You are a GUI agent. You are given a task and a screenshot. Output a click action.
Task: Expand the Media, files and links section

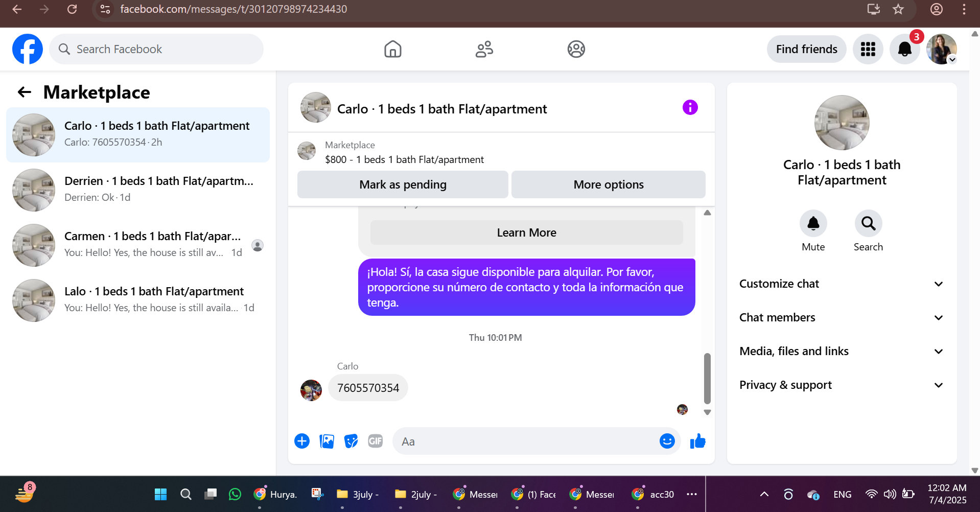(x=841, y=351)
